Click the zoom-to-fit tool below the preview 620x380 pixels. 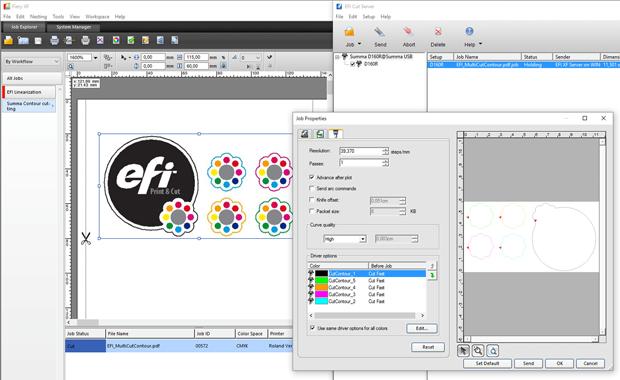coord(493,350)
